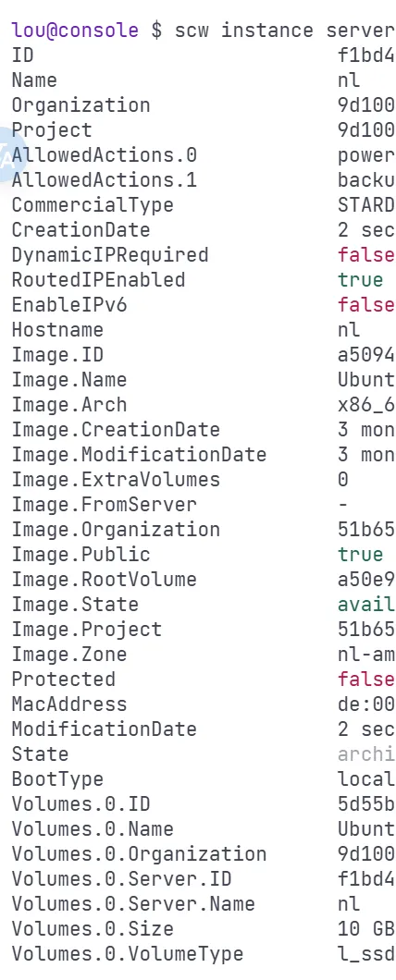
Task: Select the MacAddress field label
Action: (69, 704)
